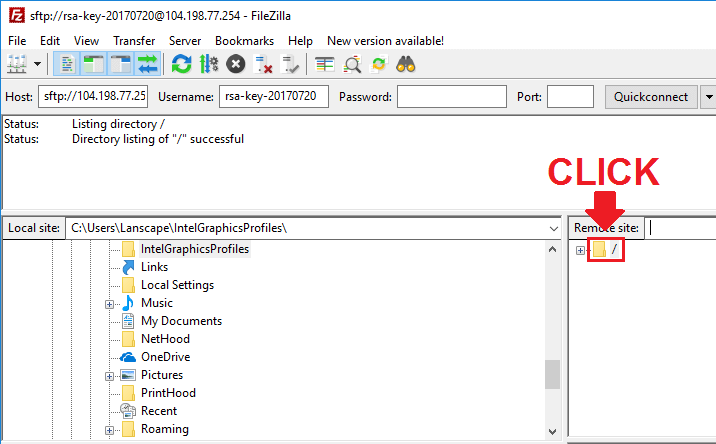Expand the Music folder node
Viewport: 716px width, 444px height.
[x=109, y=304]
